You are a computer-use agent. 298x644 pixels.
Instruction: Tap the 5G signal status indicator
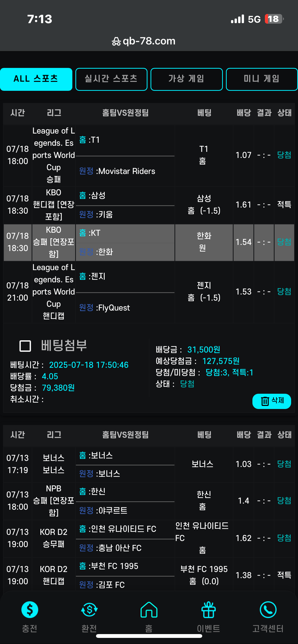(254, 19)
